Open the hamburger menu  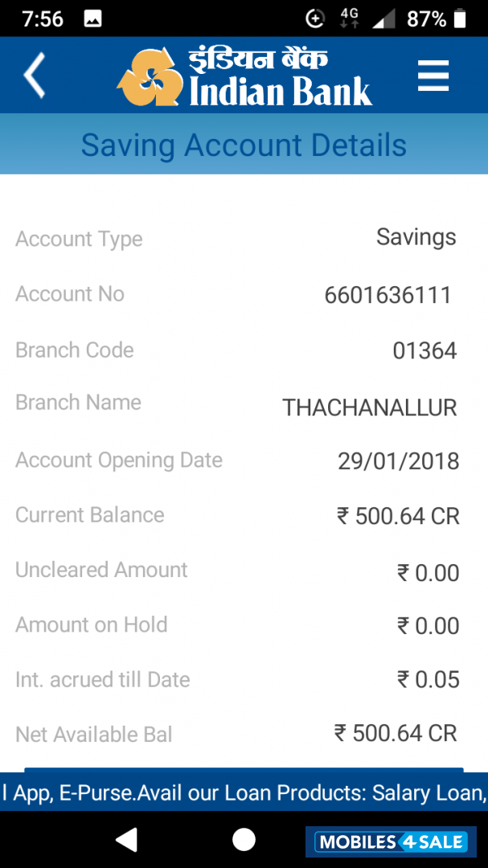pyautogui.click(x=433, y=76)
